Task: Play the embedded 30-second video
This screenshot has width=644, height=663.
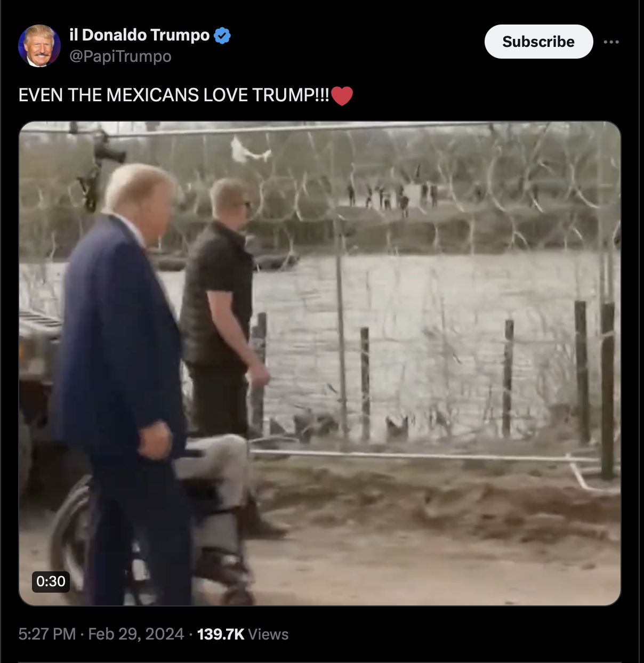Action: 320,363
